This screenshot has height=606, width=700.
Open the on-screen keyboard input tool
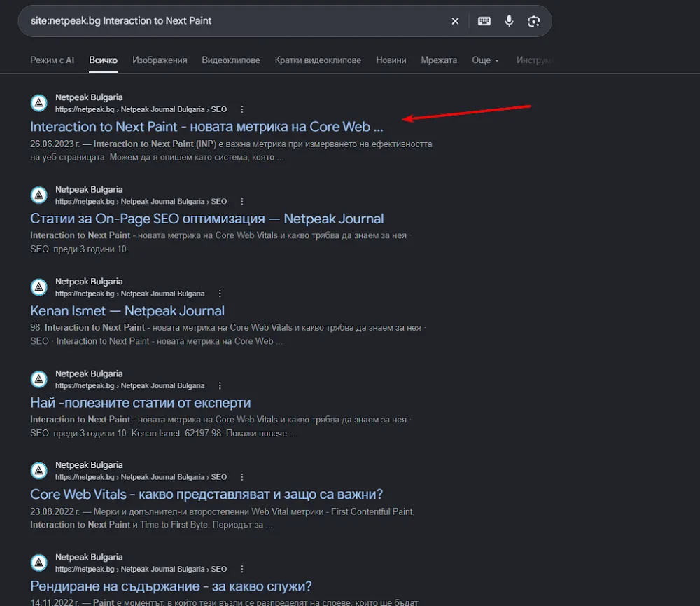[484, 21]
